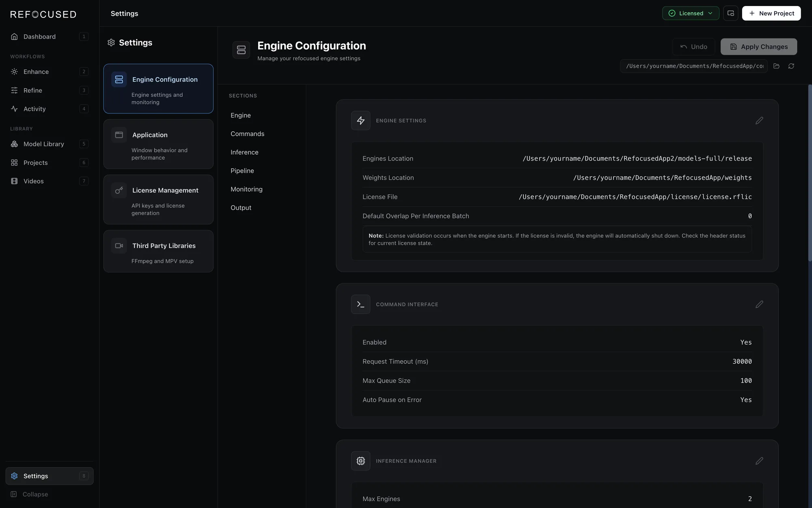The width and height of the screenshot is (812, 508).
Task: Open the Projects page
Action: pyautogui.click(x=50, y=163)
